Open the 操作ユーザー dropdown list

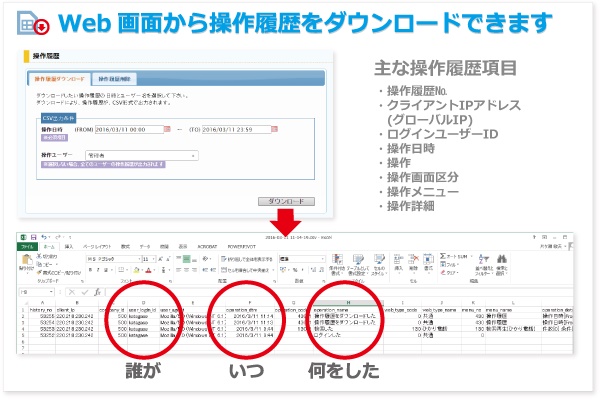(x=193, y=155)
